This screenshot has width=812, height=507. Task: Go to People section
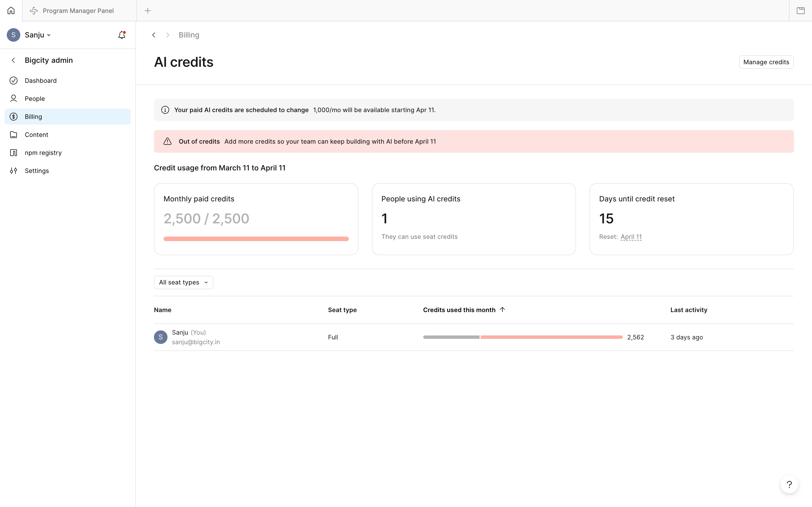click(x=35, y=99)
